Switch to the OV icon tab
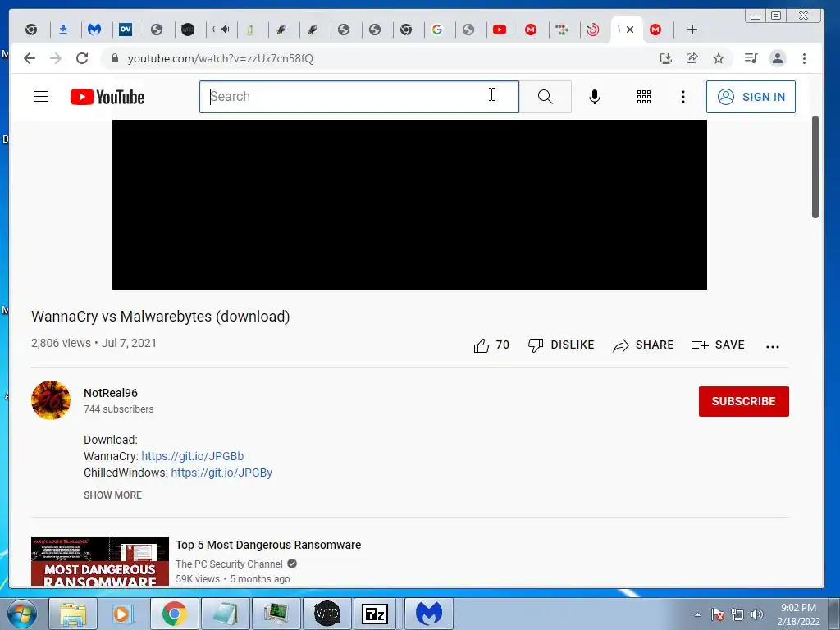 (x=126, y=30)
